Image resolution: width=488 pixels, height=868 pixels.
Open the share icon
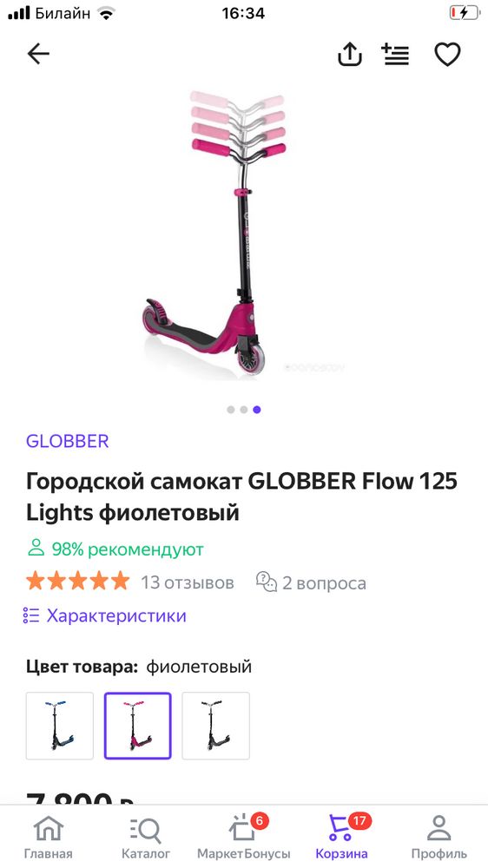(x=350, y=54)
